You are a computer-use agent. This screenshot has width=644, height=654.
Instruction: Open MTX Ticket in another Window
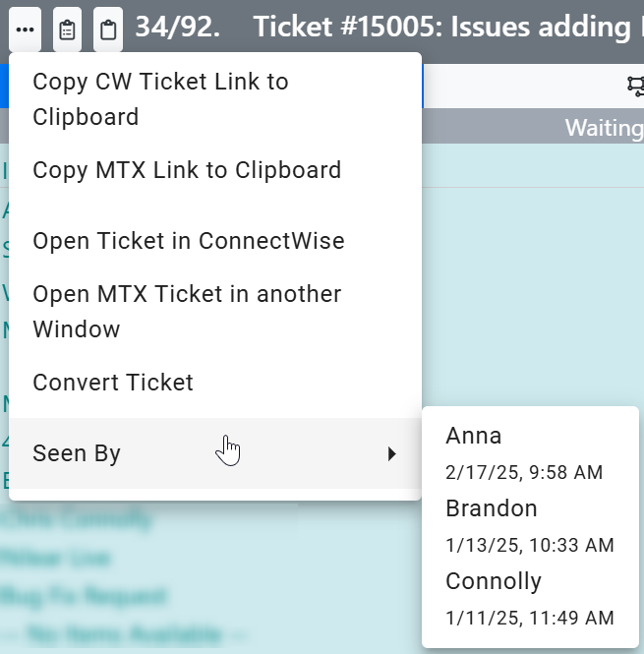pos(187,312)
